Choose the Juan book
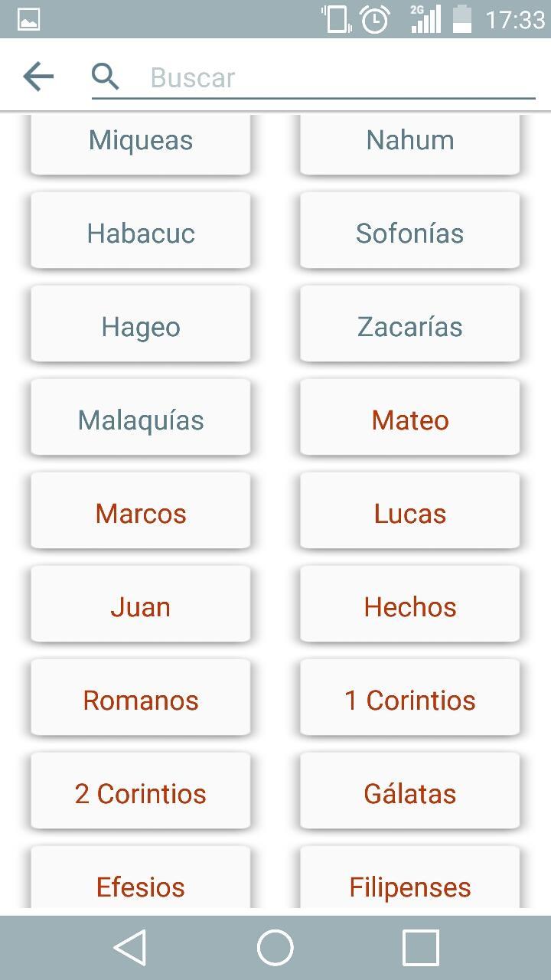 (x=141, y=606)
